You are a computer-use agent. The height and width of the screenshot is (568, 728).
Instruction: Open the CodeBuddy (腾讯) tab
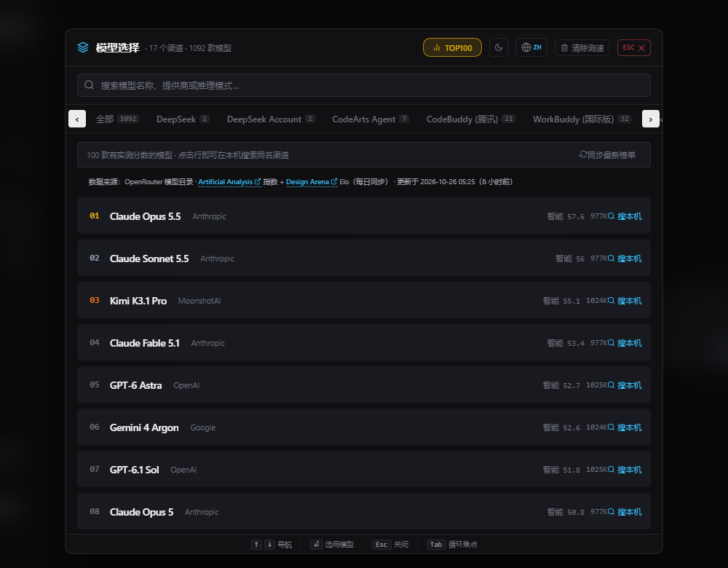point(470,119)
